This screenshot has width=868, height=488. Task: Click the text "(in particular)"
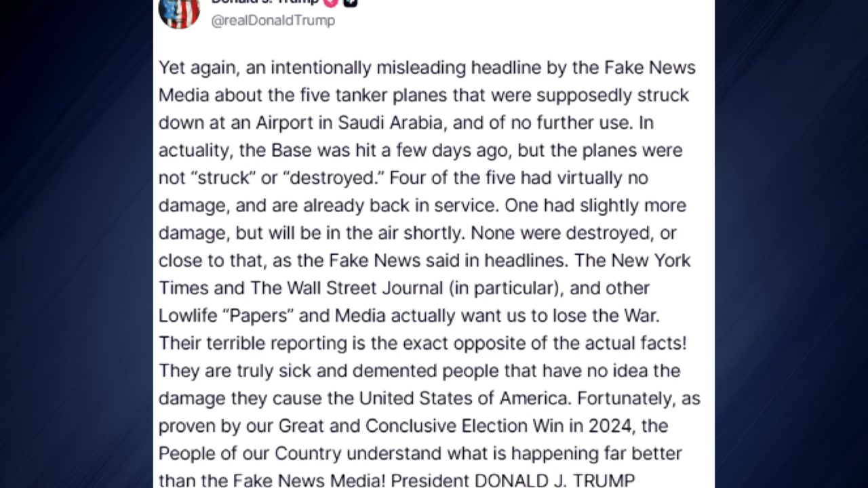[x=505, y=288]
